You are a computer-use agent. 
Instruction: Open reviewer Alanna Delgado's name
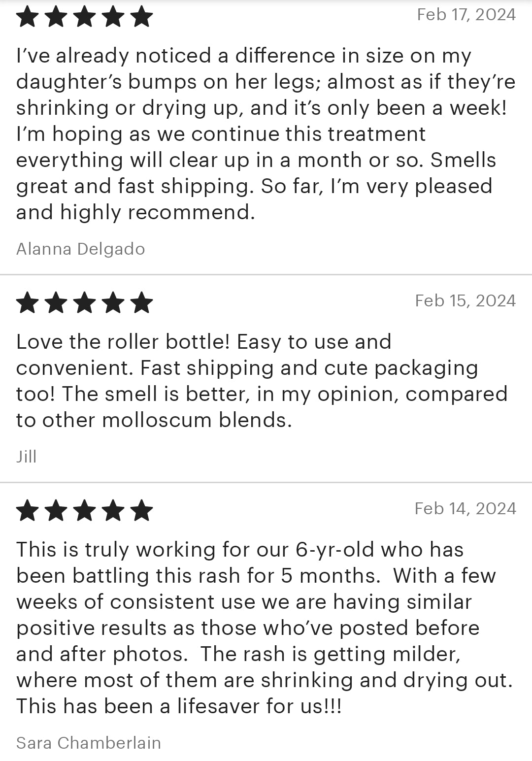click(81, 249)
